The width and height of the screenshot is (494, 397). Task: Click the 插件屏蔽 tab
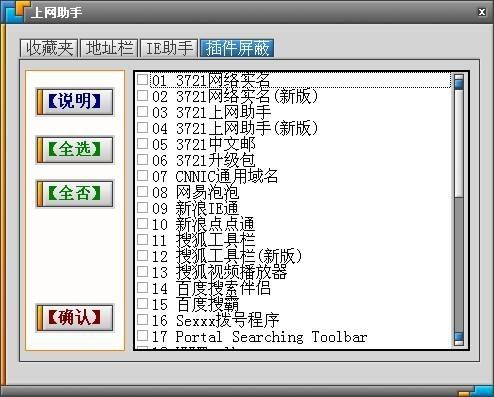point(237,48)
